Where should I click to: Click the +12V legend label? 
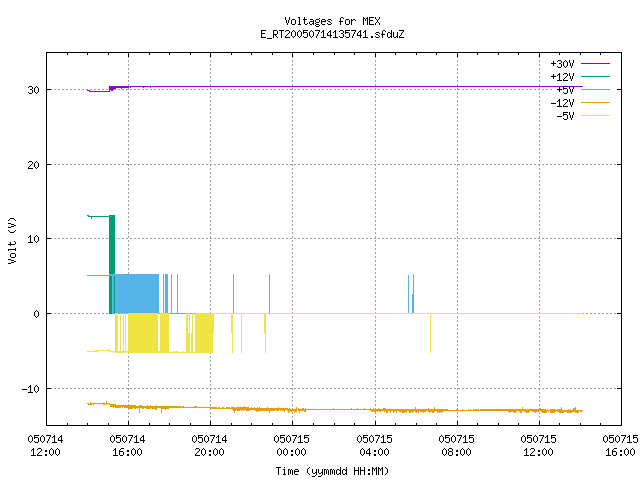(562, 77)
